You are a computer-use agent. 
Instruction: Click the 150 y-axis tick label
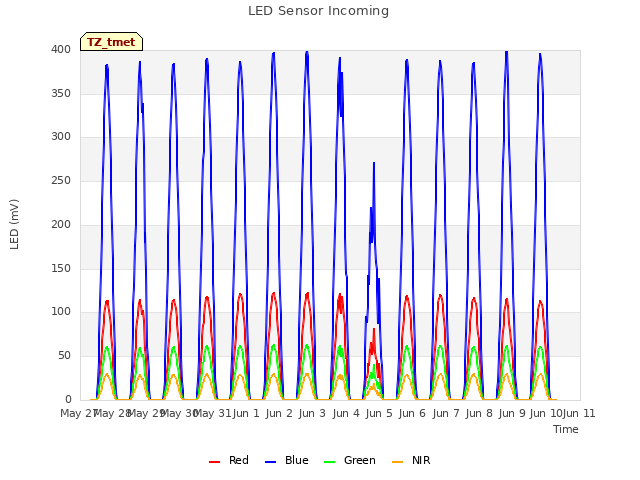click(61, 269)
